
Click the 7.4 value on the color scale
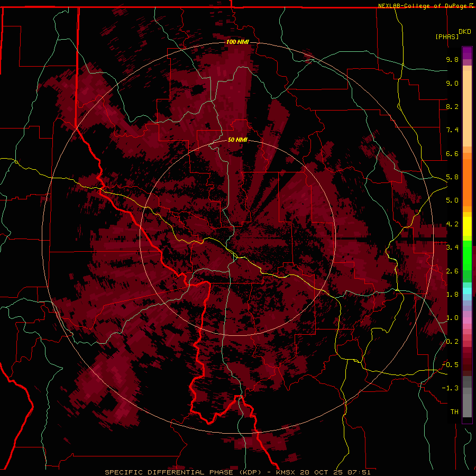pos(452,130)
